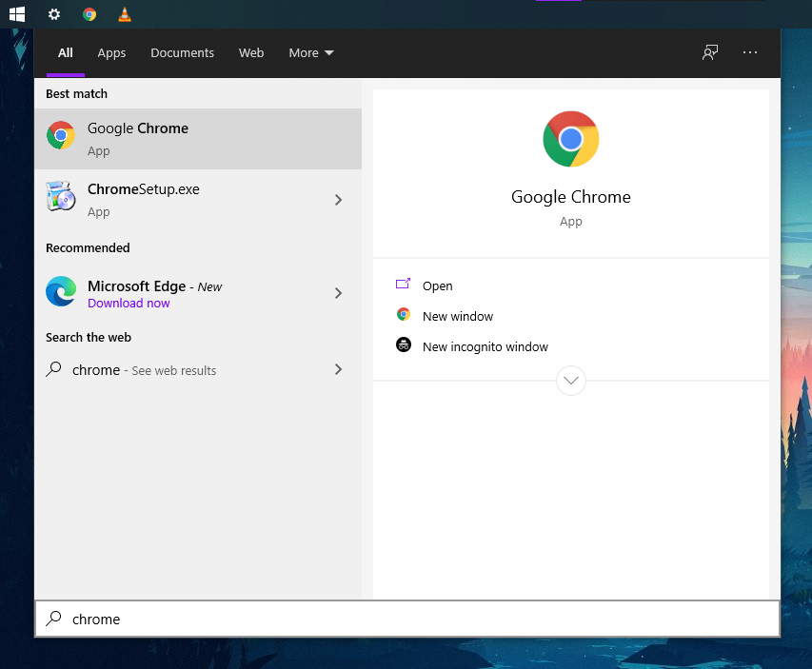Click the Google Chrome title in preview
The height and width of the screenshot is (669, 812).
coord(570,197)
